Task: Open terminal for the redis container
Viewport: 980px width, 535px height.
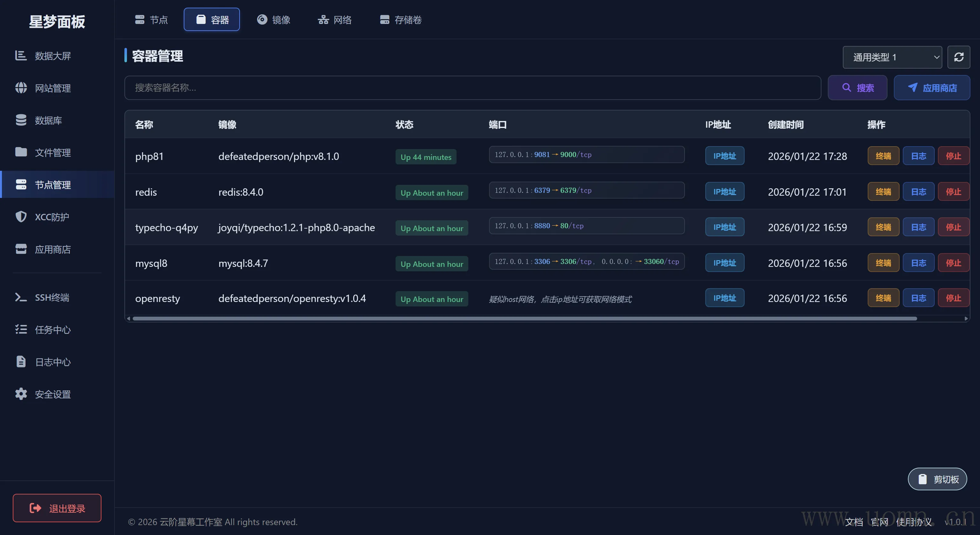Action: [883, 192]
